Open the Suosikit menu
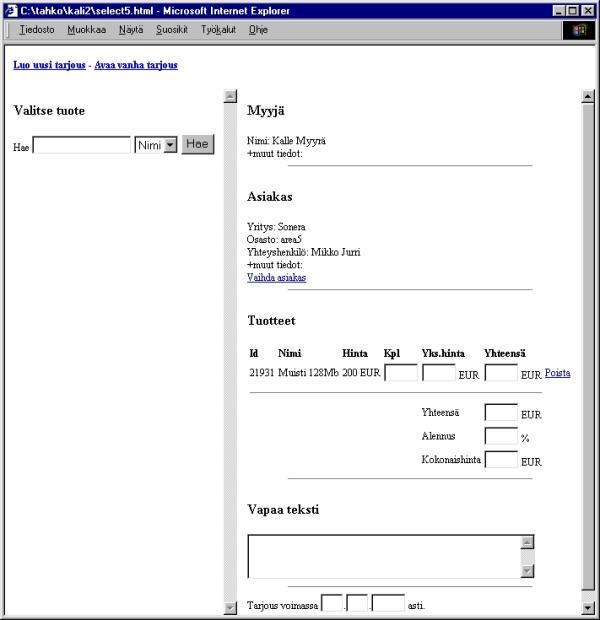Screen dimensions: 600x620 coord(172,30)
